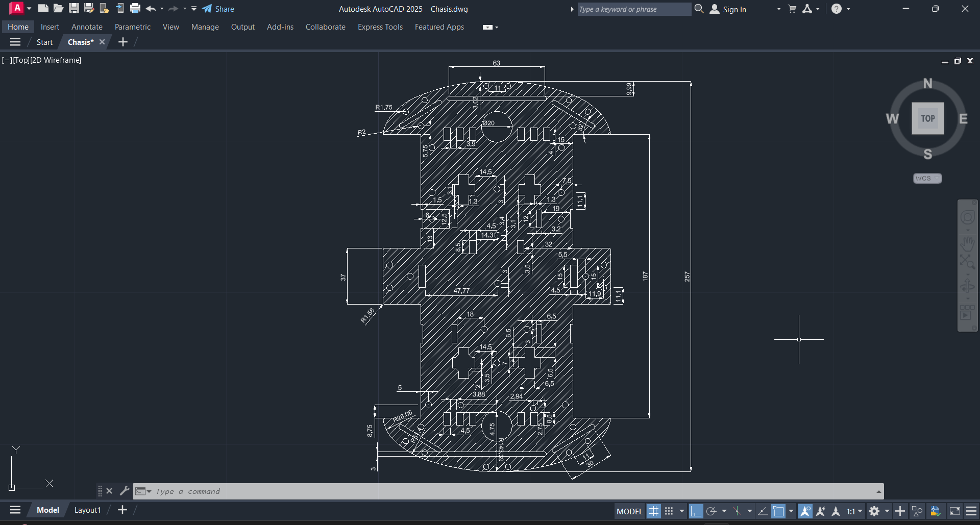Click the viewport [Top] view control

point(21,60)
